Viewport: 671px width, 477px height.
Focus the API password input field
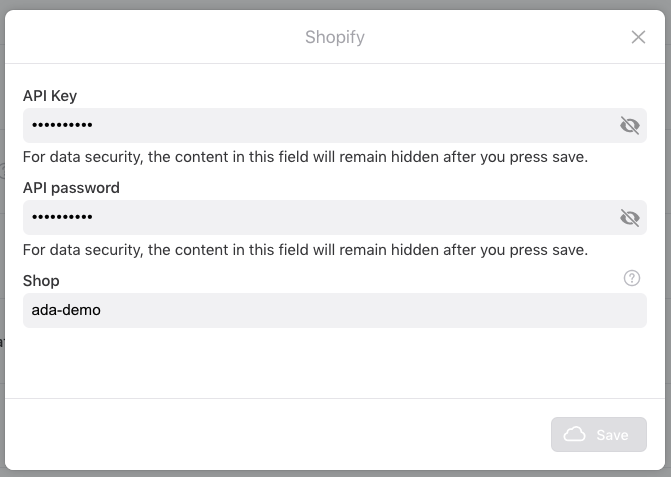320,217
